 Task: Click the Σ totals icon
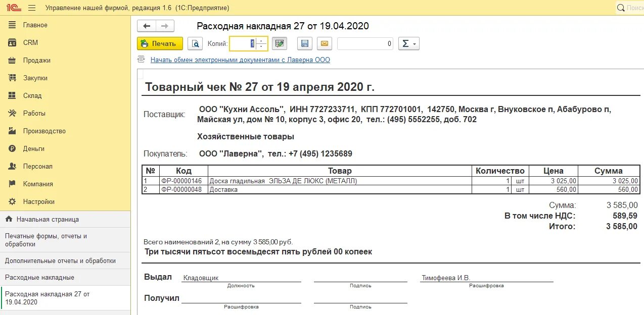pyautogui.click(x=406, y=43)
